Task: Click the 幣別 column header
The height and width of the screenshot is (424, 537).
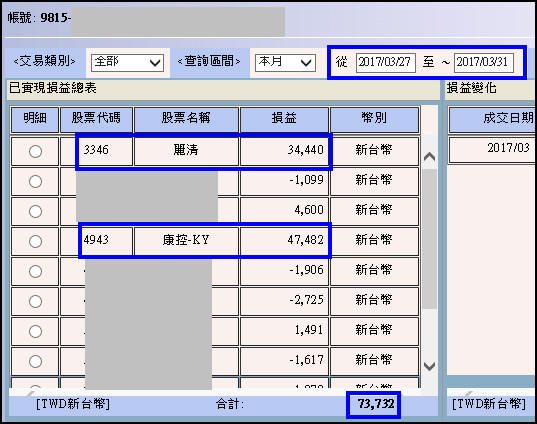Action: (374, 120)
